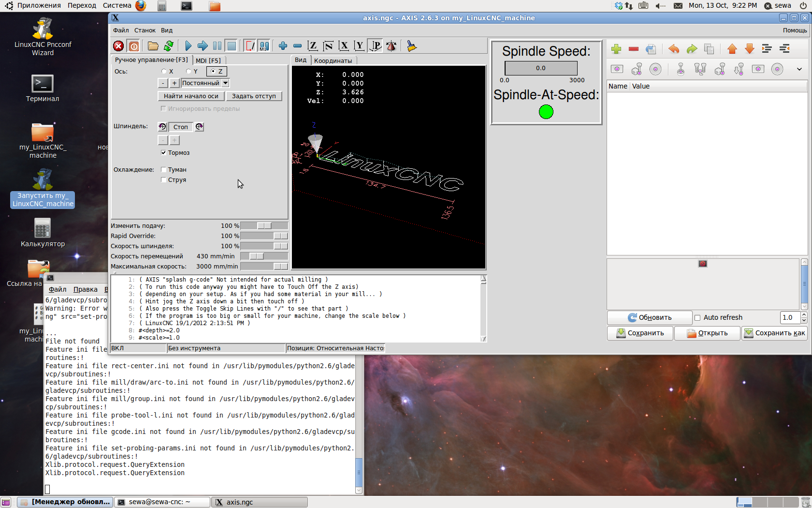Stop the spindle with the Стоп button
Screen dimensions: 812x508
click(x=181, y=127)
